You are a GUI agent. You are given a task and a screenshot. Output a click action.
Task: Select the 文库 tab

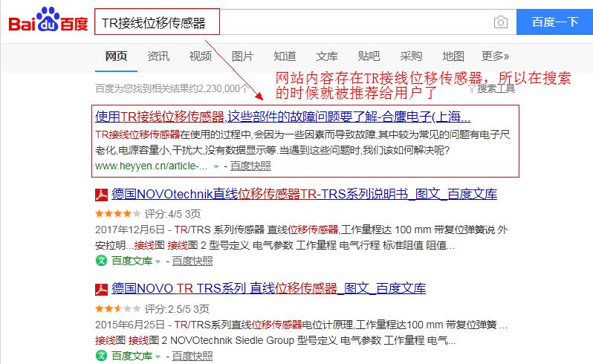click(327, 56)
